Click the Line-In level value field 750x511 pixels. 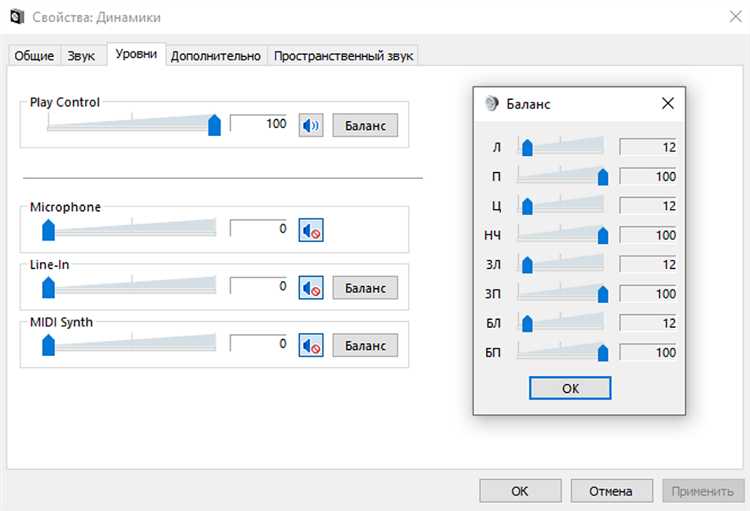point(260,287)
